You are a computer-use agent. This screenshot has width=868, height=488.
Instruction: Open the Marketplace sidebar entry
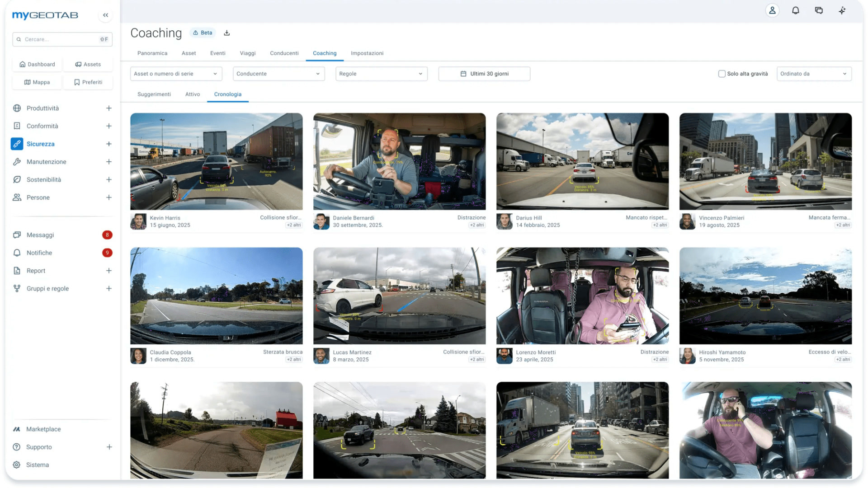click(43, 429)
